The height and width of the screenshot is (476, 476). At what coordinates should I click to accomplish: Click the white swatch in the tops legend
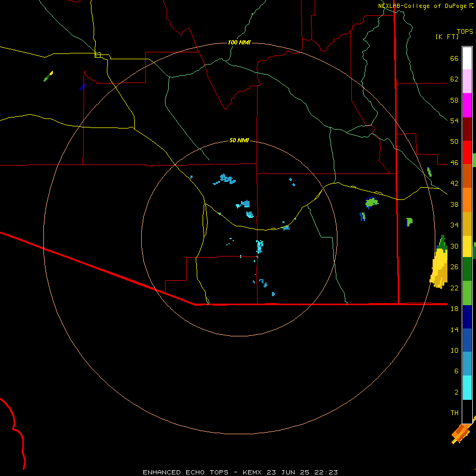coord(467,58)
